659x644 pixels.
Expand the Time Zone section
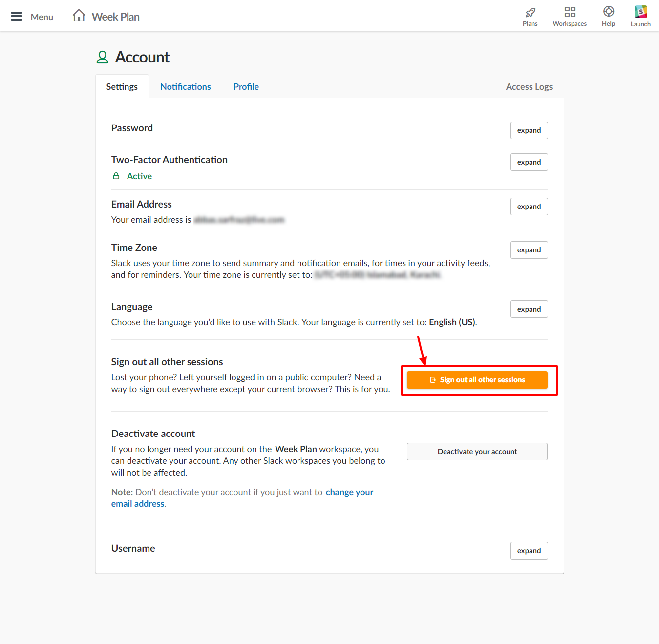[529, 249]
